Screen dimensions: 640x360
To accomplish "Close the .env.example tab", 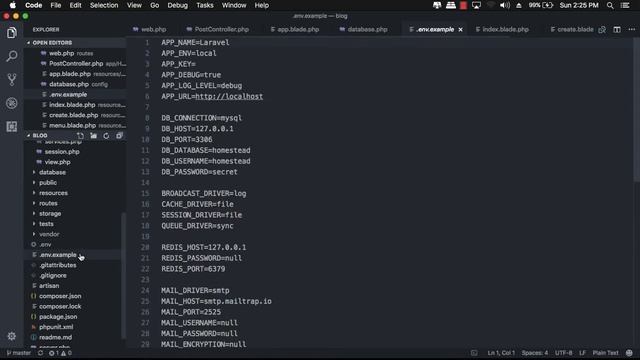I will (x=460, y=29).
